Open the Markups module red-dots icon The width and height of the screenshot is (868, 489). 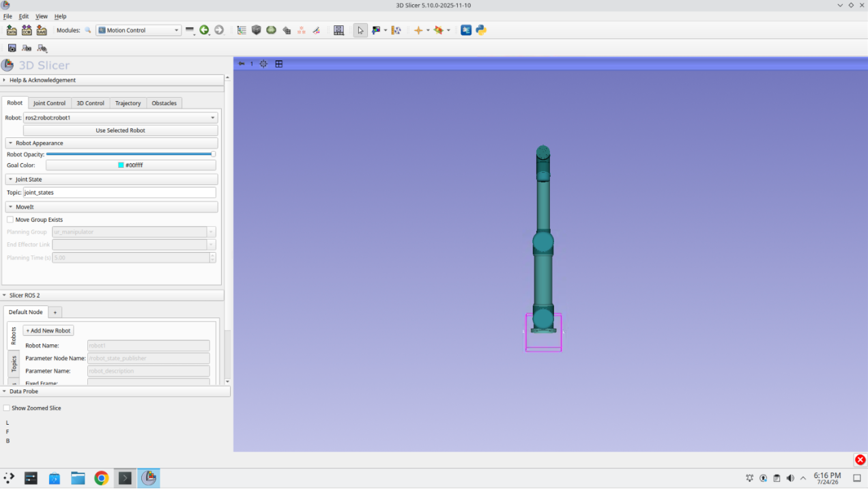pyautogui.click(x=302, y=30)
